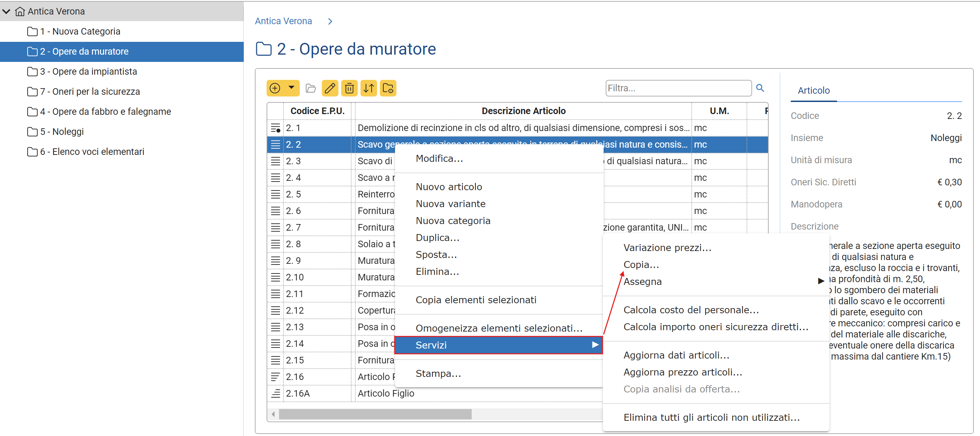The width and height of the screenshot is (980, 436).
Task: Open the 5 - Noleggi category
Action: coord(61,132)
